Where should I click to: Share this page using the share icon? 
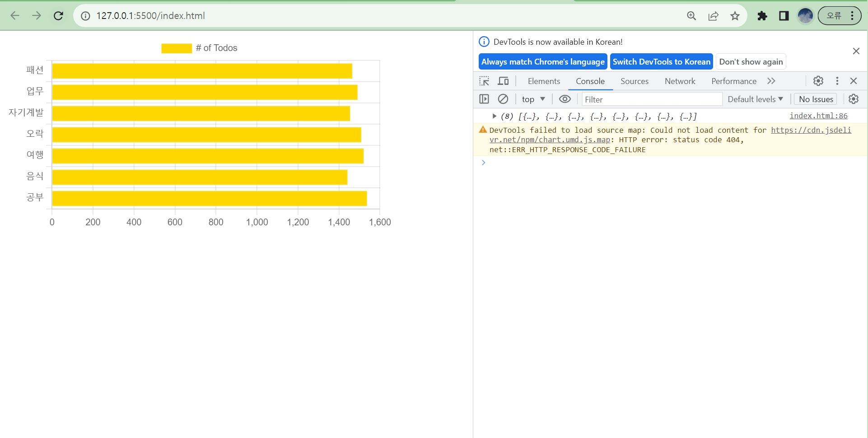point(713,16)
